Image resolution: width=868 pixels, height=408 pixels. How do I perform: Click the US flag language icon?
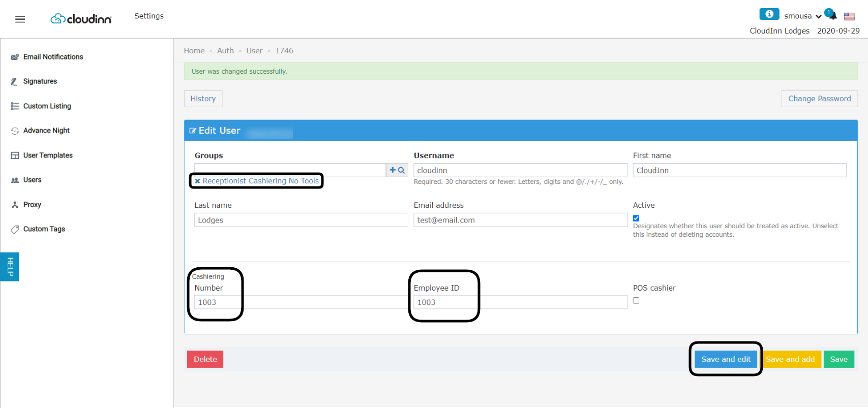[x=849, y=17]
